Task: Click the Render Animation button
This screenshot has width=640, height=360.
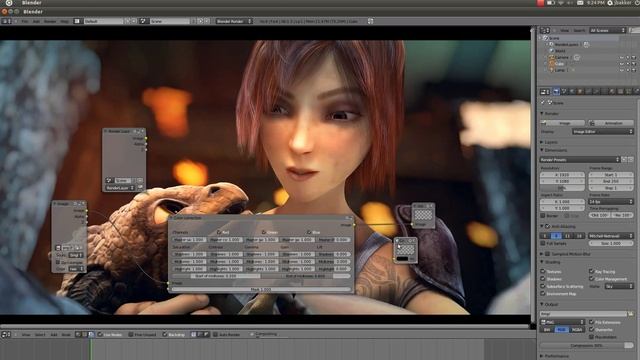Action: point(611,123)
